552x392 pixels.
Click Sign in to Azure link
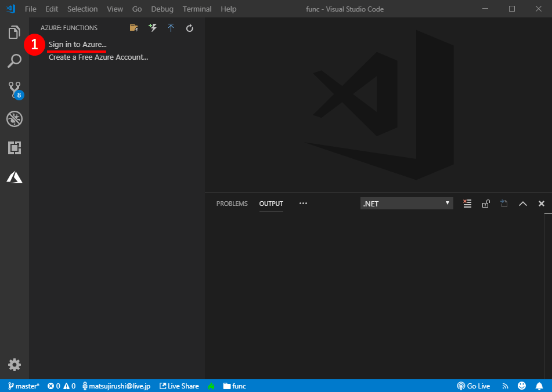pyautogui.click(x=77, y=44)
